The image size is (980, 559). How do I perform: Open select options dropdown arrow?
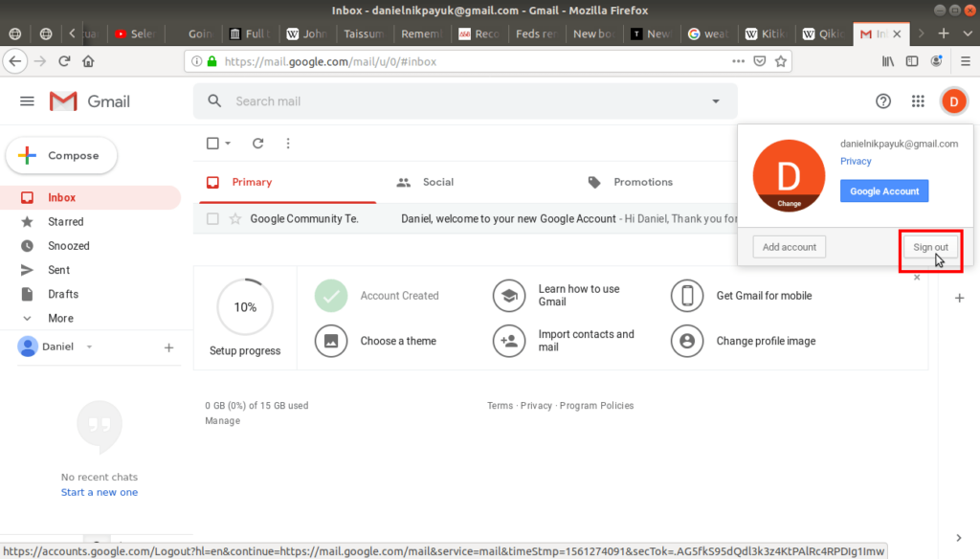click(x=228, y=144)
